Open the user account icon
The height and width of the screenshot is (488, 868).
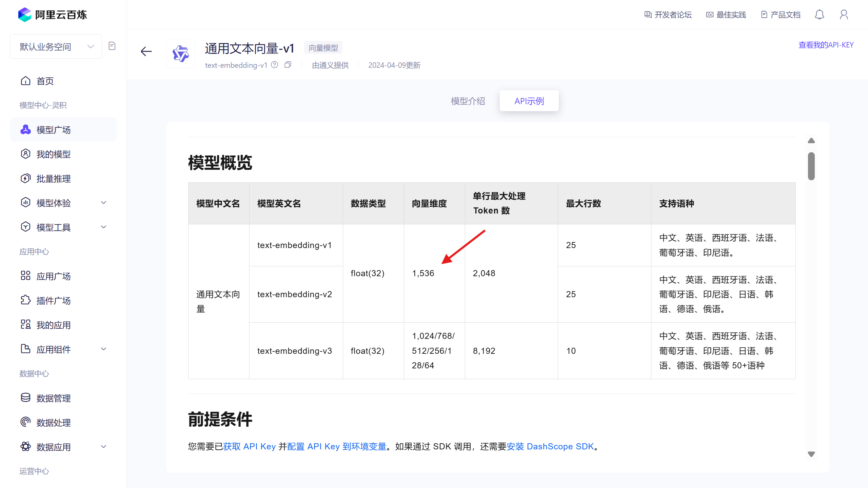pyautogui.click(x=844, y=15)
